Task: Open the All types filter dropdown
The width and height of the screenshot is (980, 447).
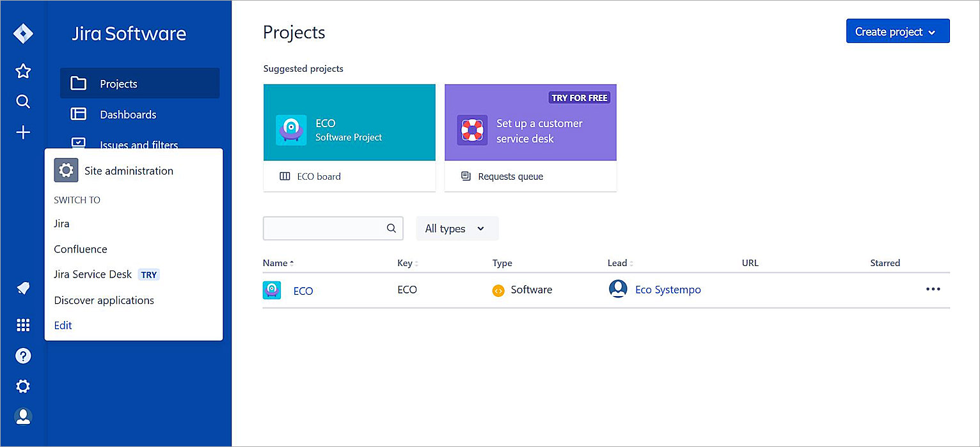Action: [x=457, y=228]
